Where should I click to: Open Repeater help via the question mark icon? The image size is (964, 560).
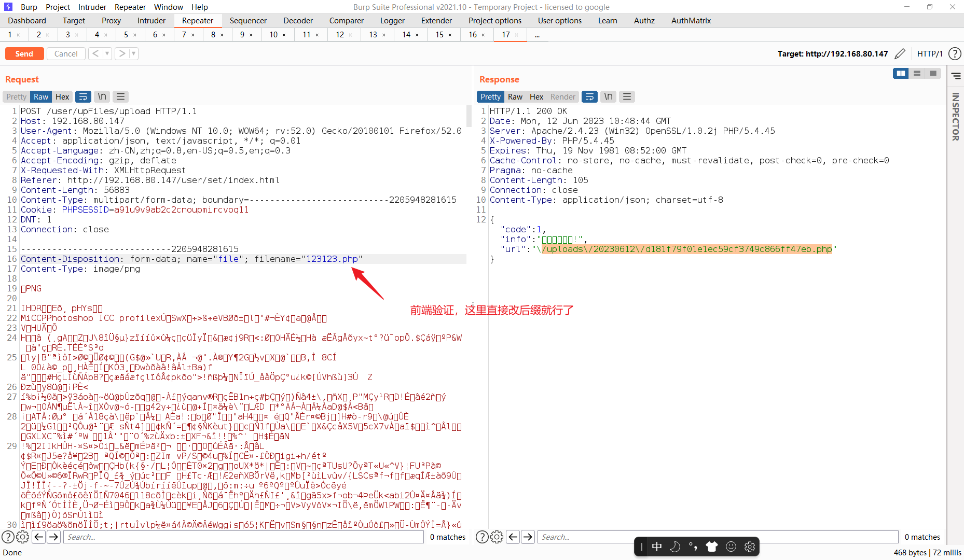tap(955, 53)
